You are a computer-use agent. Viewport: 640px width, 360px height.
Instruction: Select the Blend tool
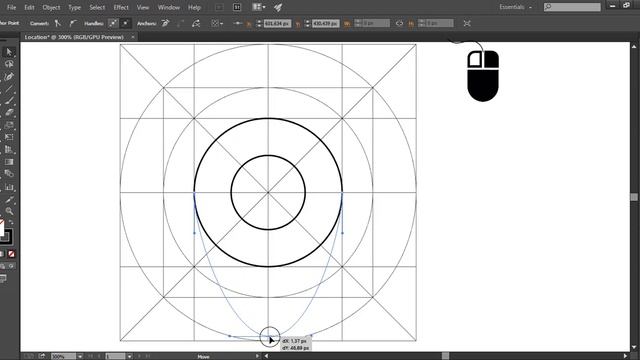(x=9, y=174)
